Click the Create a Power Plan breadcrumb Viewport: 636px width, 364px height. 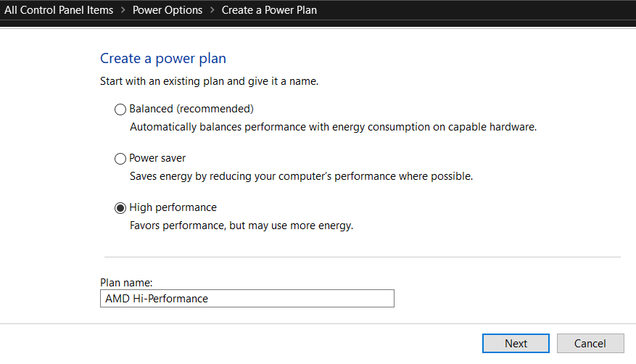point(269,10)
